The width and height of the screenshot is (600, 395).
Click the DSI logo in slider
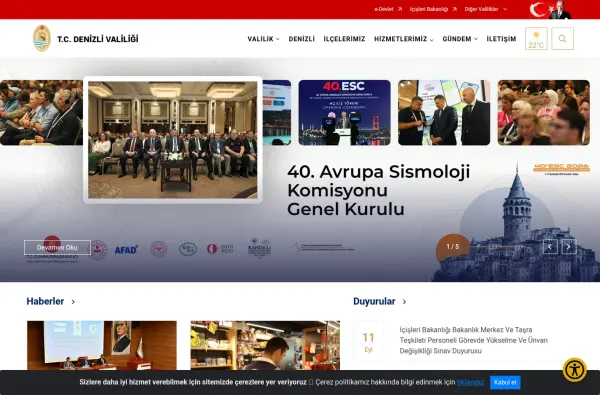(x=188, y=249)
